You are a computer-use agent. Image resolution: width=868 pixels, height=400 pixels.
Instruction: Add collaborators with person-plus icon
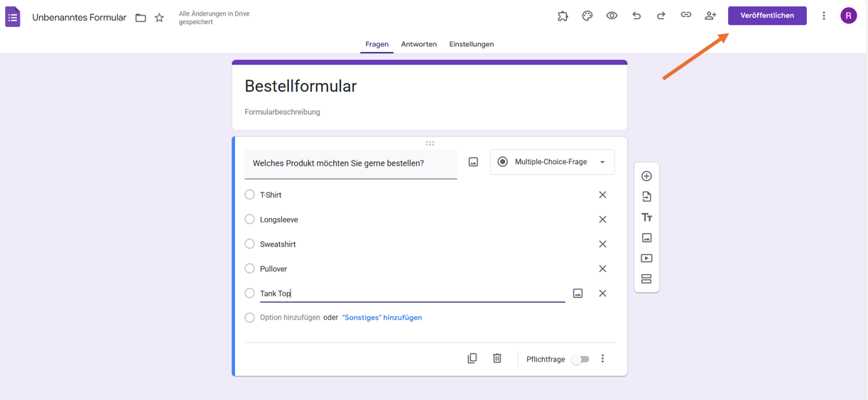[710, 16]
